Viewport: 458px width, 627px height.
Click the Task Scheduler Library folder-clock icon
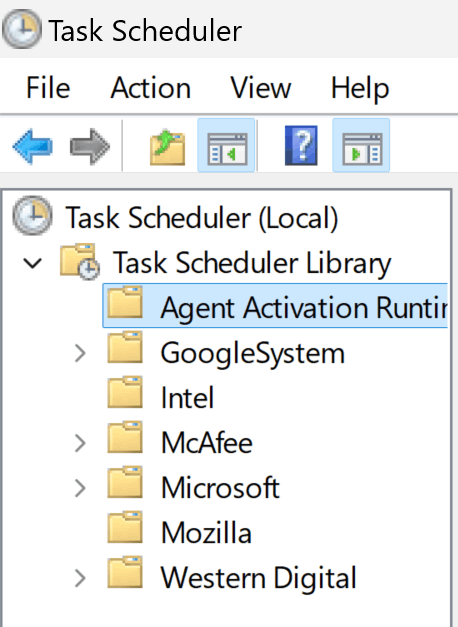click(79, 262)
